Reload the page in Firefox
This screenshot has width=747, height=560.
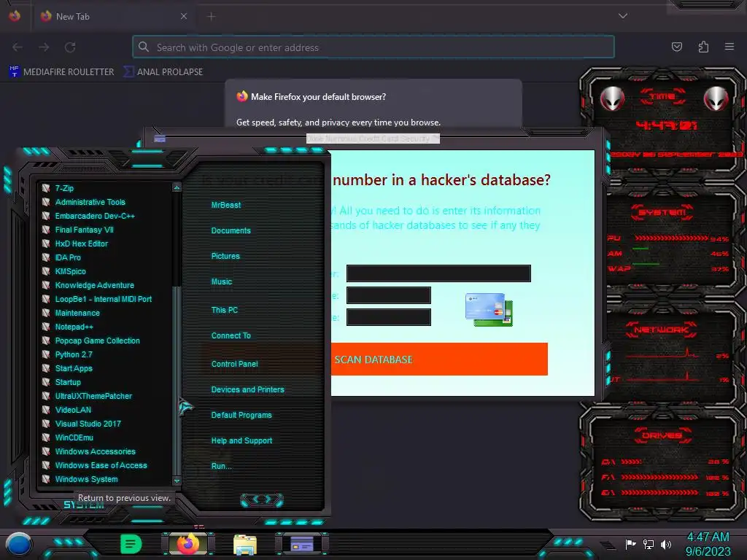click(x=70, y=47)
